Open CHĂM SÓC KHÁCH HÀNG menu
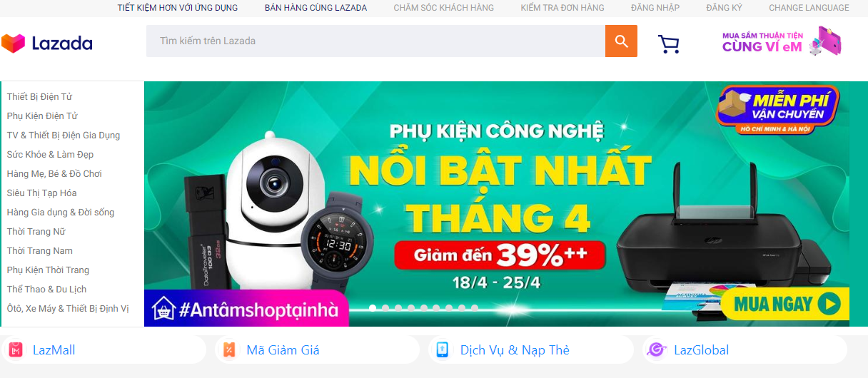The width and height of the screenshot is (868, 378). [443, 8]
